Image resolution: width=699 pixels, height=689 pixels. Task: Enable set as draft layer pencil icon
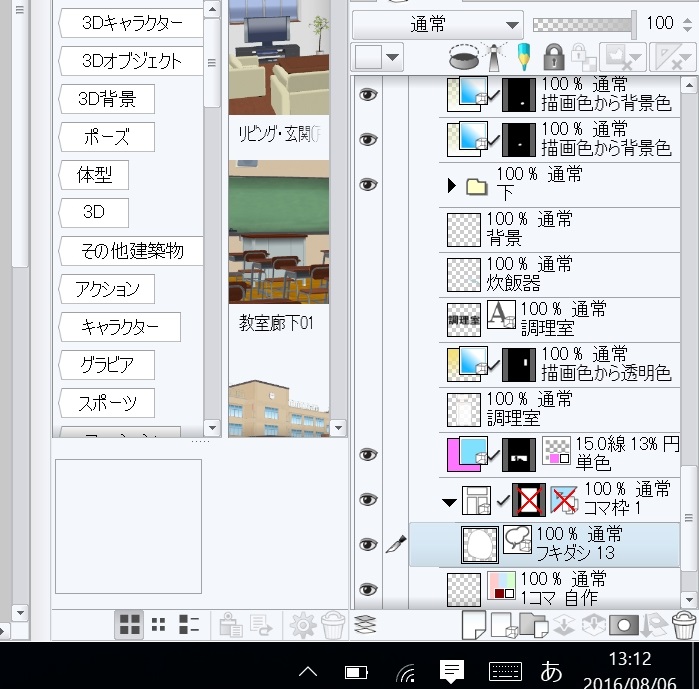pos(525,56)
